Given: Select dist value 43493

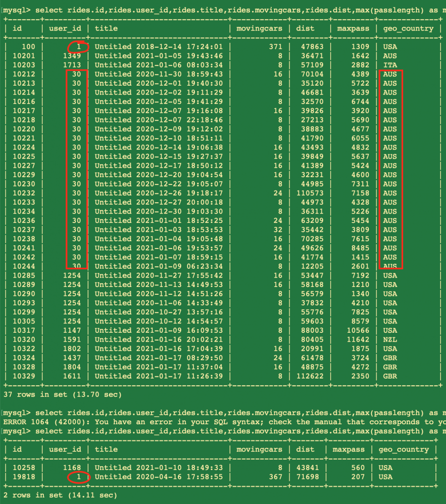Looking at the screenshot, I should click(312, 148).
